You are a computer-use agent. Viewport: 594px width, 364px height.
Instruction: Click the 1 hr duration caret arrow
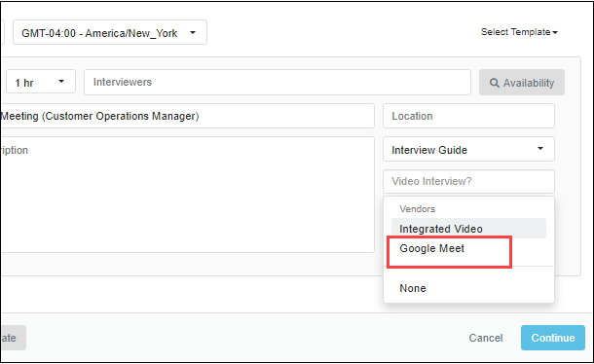[x=61, y=82]
